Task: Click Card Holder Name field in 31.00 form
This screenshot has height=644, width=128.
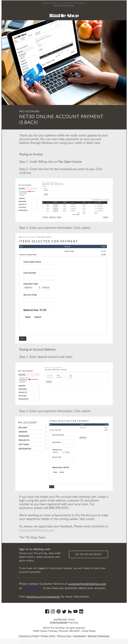Action: click(x=40, y=267)
